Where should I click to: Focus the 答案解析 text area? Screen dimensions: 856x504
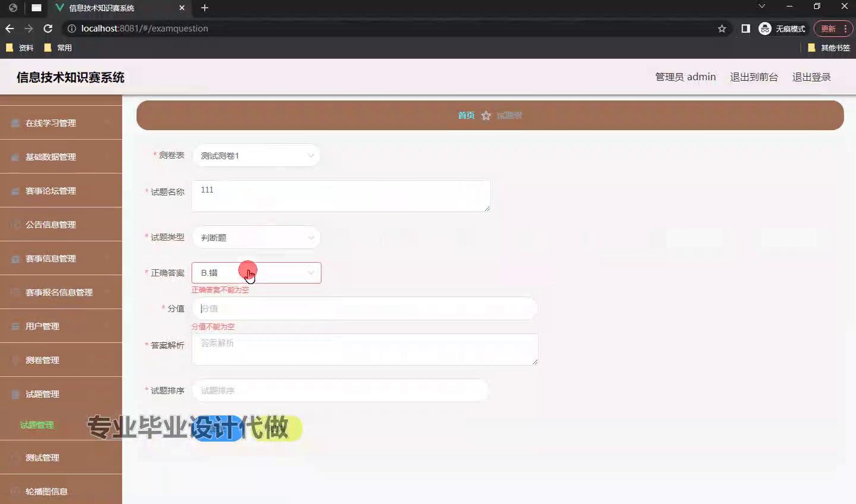(x=364, y=349)
